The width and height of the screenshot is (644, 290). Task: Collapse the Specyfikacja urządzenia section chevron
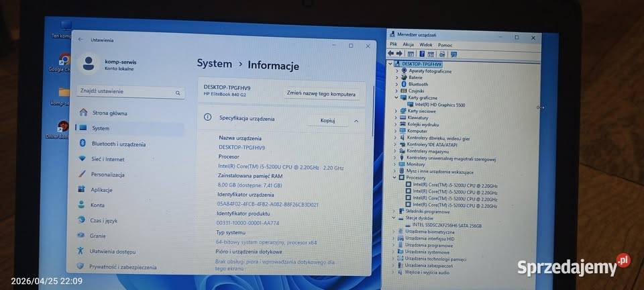coord(356,121)
